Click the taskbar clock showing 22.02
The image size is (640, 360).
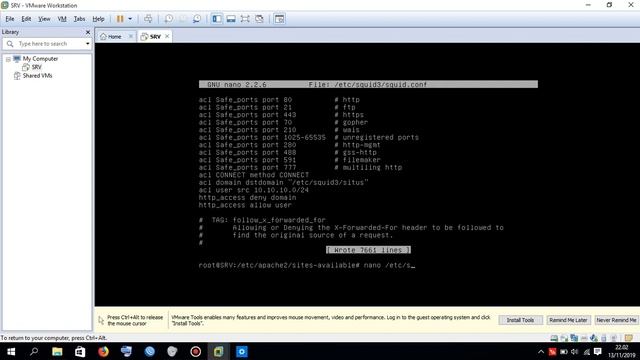[x=622, y=352]
